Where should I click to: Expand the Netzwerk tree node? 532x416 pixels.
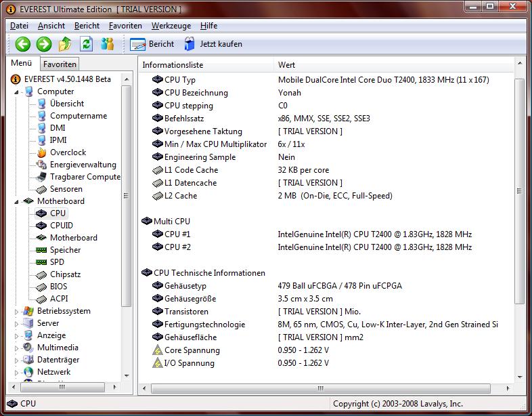pyautogui.click(x=16, y=373)
